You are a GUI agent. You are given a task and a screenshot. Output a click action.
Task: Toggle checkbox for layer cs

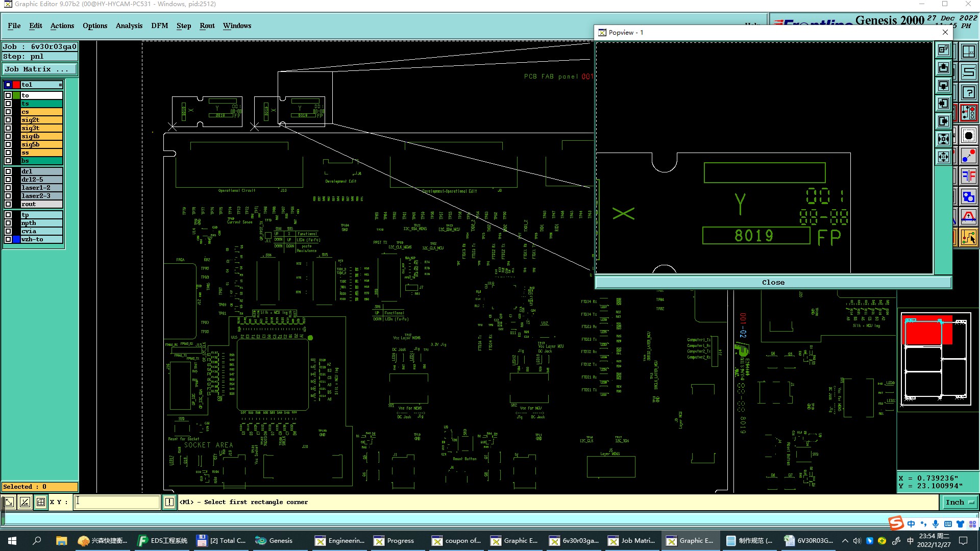tap(8, 112)
